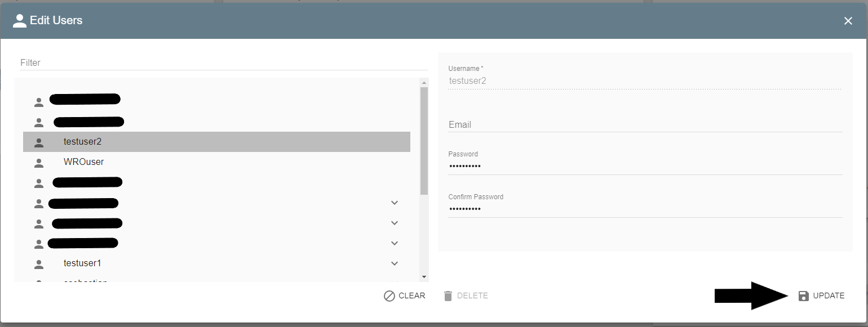Click the circle-slash Clear icon

[x=389, y=295]
